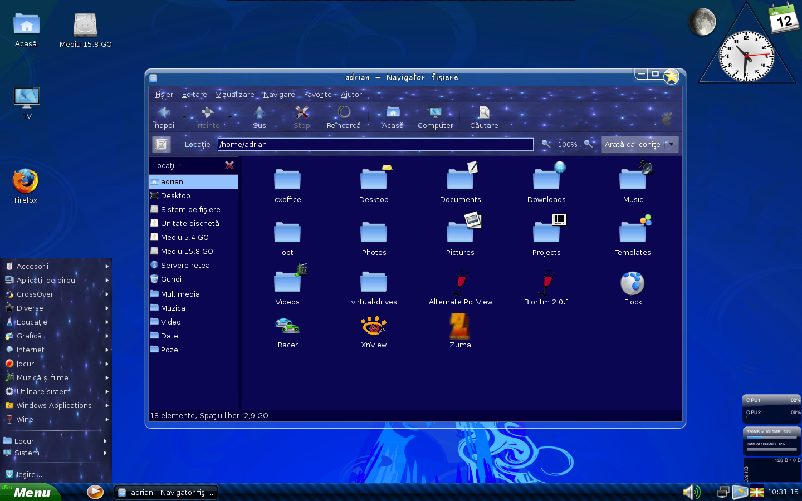The height and width of the screenshot is (501, 802).
Task: Select adrian in the sidebar
Action: tap(193, 181)
